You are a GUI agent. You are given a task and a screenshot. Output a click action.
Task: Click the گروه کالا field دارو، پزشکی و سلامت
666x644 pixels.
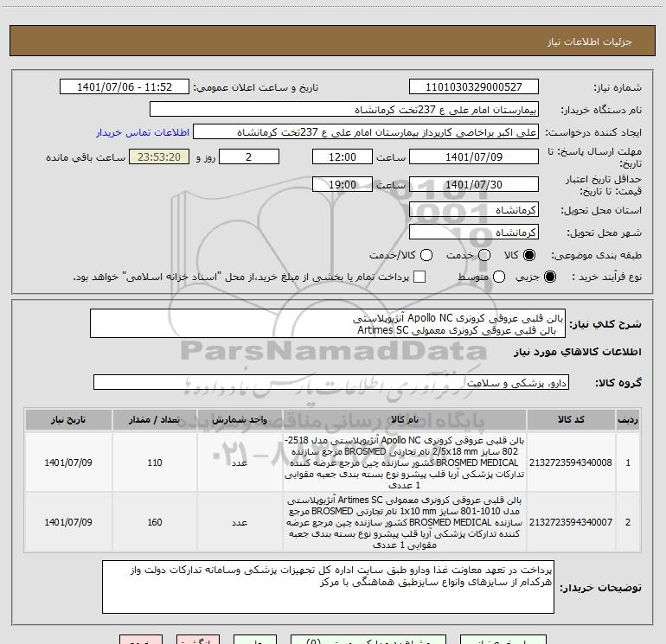coord(331,382)
